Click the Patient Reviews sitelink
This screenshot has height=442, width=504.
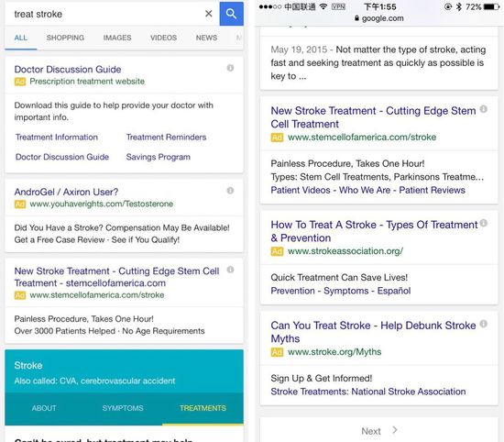432,190
